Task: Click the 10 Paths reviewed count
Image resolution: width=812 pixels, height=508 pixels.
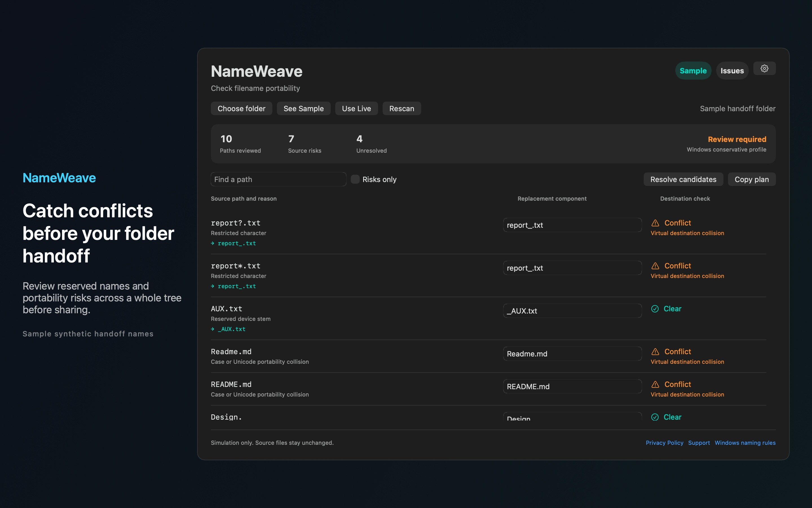Action: [226, 139]
